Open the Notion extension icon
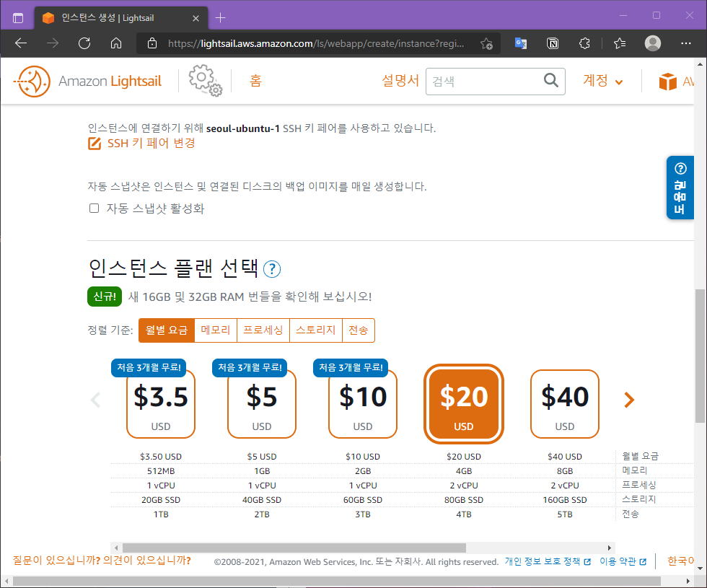Screen dimensions: 707x588 point(553,43)
